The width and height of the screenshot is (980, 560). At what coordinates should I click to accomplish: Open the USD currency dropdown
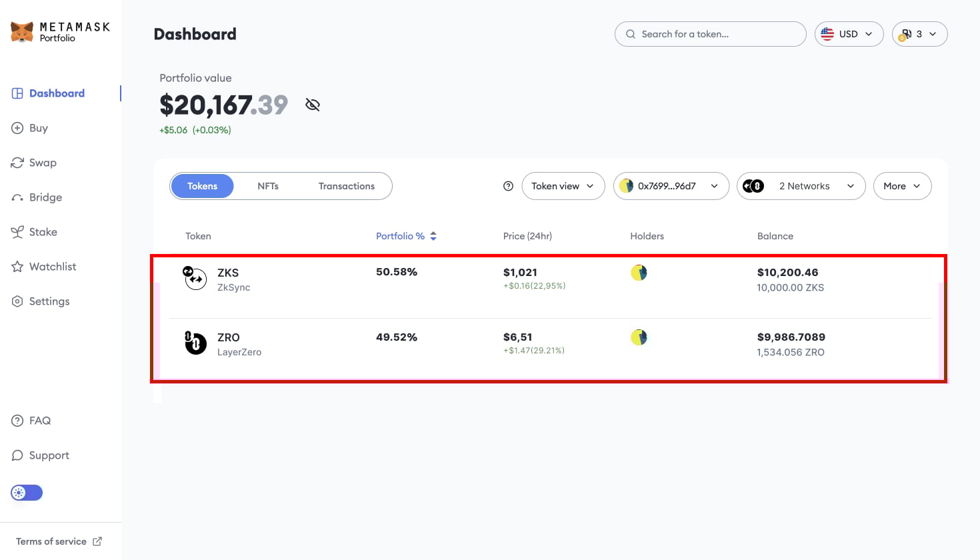[x=849, y=34]
